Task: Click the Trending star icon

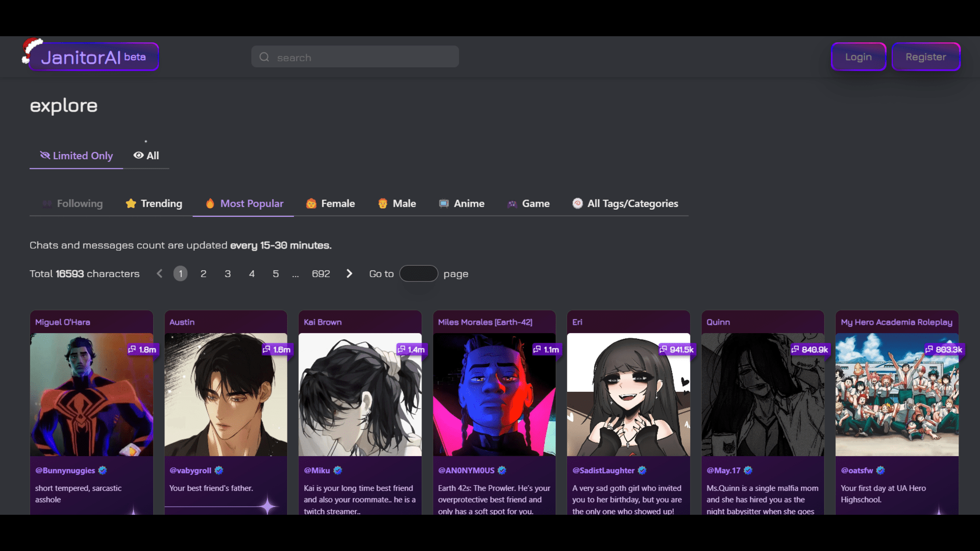Action: (x=131, y=203)
